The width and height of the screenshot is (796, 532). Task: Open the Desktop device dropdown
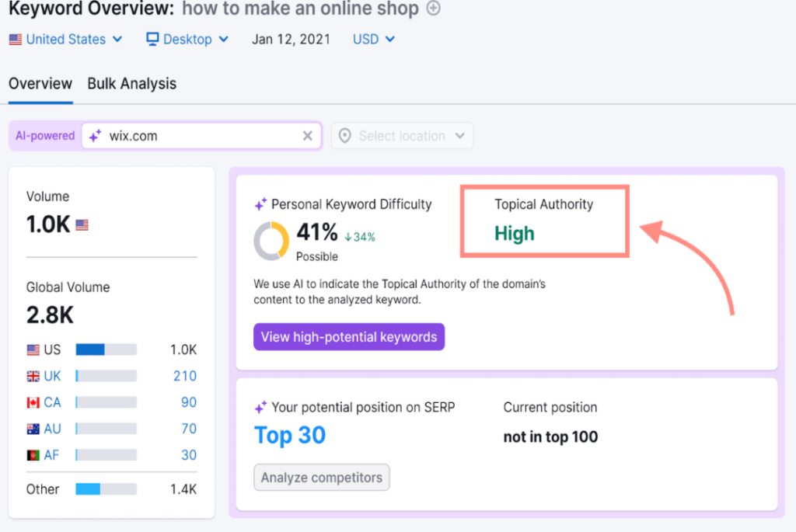(187, 39)
